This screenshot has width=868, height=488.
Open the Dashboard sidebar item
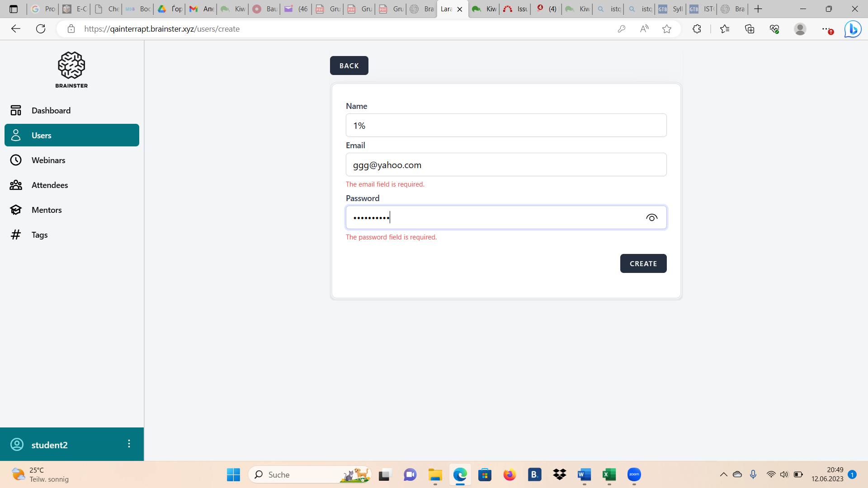(x=51, y=110)
